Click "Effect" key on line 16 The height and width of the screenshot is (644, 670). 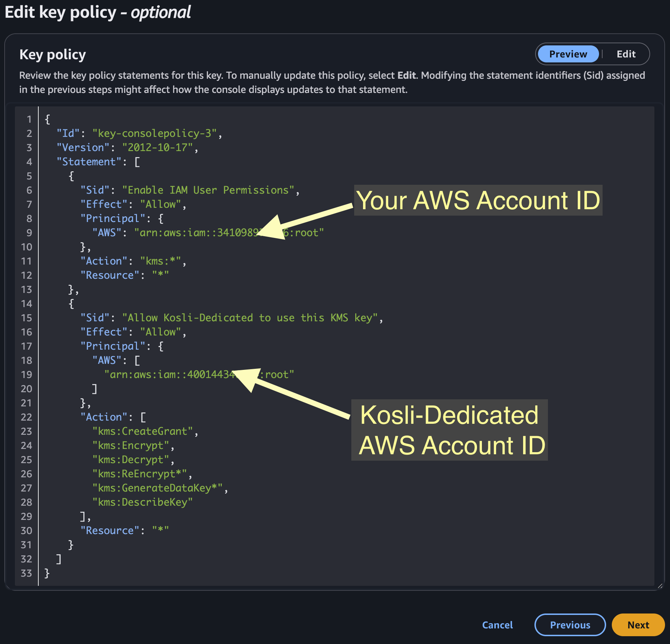(104, 332)
